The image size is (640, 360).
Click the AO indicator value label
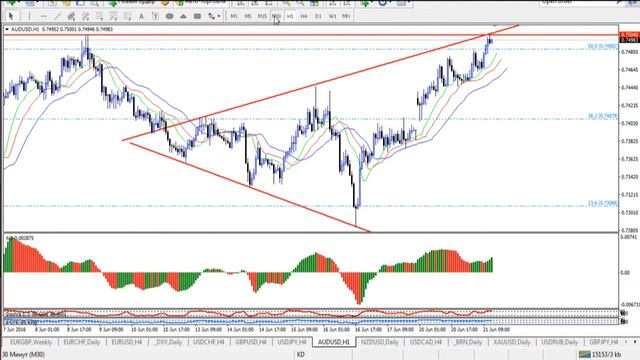pyautogui.click(x=20, y=238)
